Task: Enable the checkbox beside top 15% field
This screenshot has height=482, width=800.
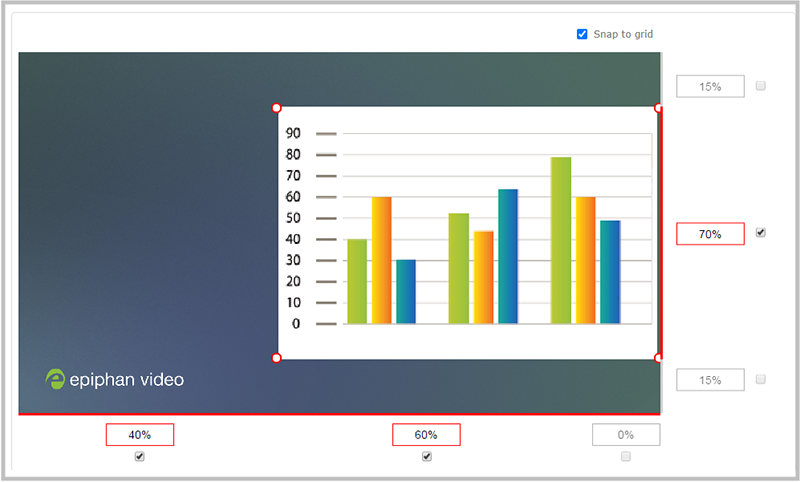Action: (x=761, y=86)
